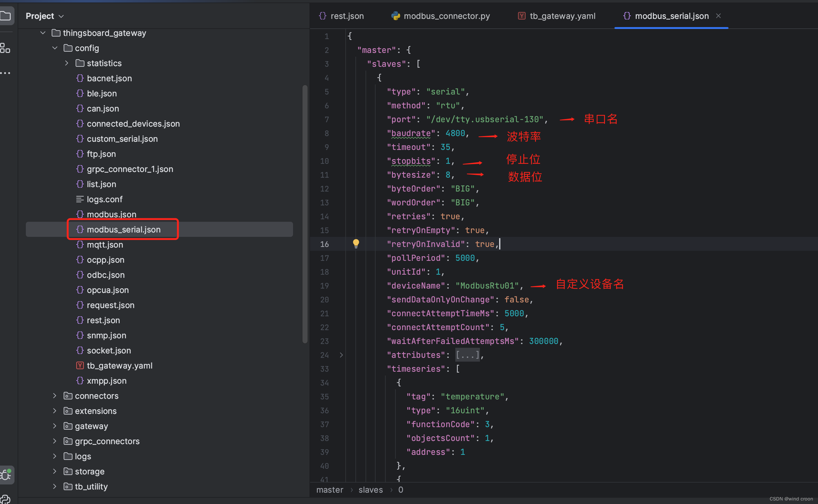
Task: Click the baudrate value 4800
Action: point(455,133)
